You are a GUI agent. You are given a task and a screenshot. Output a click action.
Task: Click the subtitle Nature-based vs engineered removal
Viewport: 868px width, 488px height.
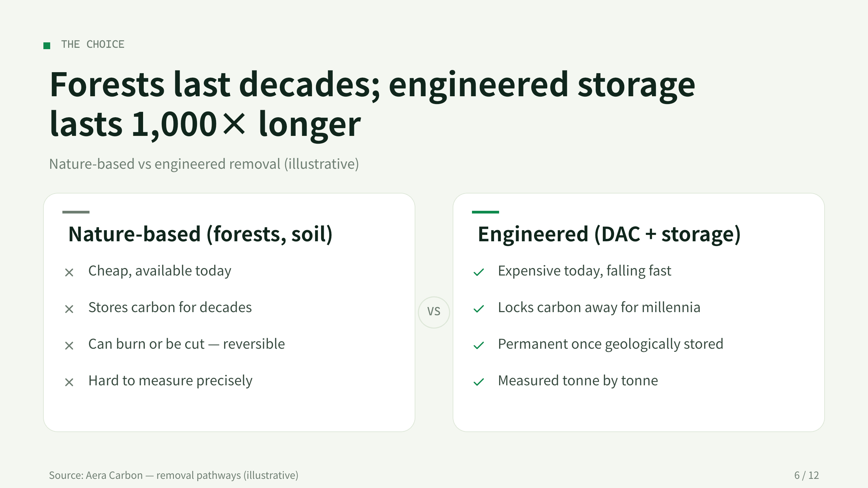pos(204,164)
